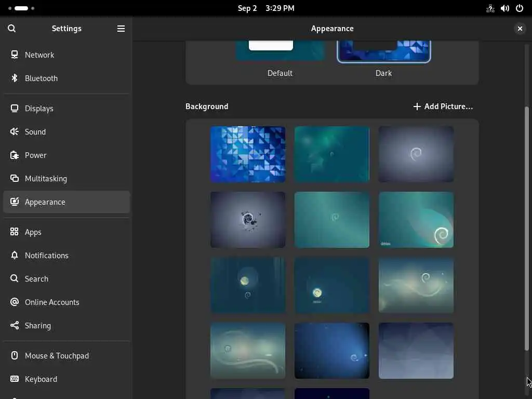The width and height of the screenshot is (532, 399).
Task: Click the Notifications bell icon
Action: click(14, 255)
